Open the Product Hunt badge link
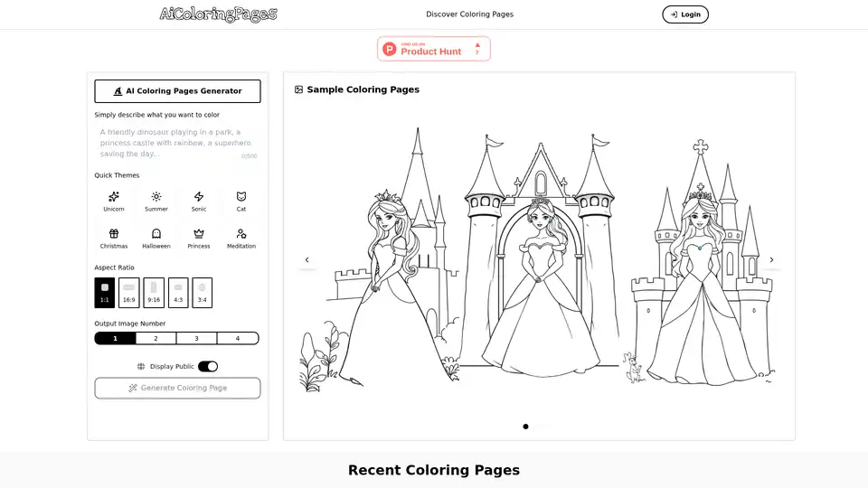This screenshot has height=488, width=868. click(434, 49)
